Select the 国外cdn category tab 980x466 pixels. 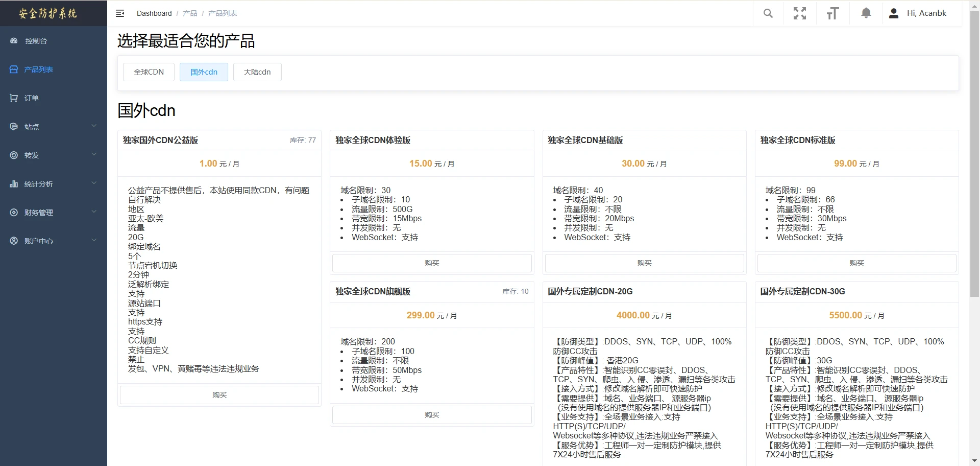tap(204, 72)
